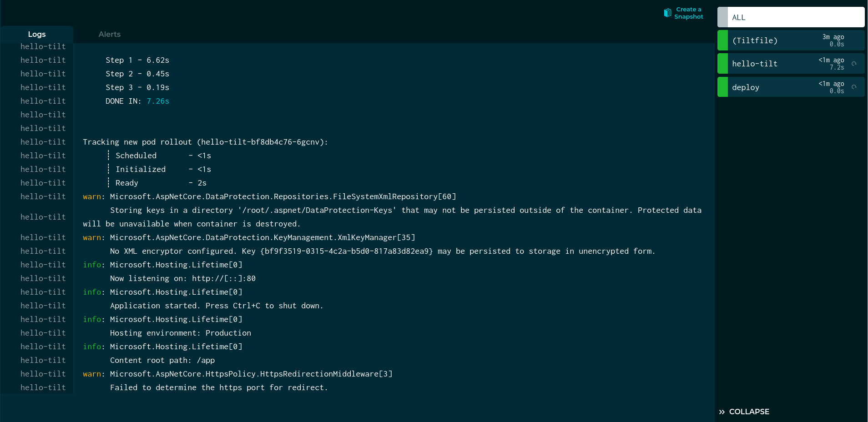Collapse the resource sidebar
Image resolution: width=868 pixels, height=422 pixels.
749,412
